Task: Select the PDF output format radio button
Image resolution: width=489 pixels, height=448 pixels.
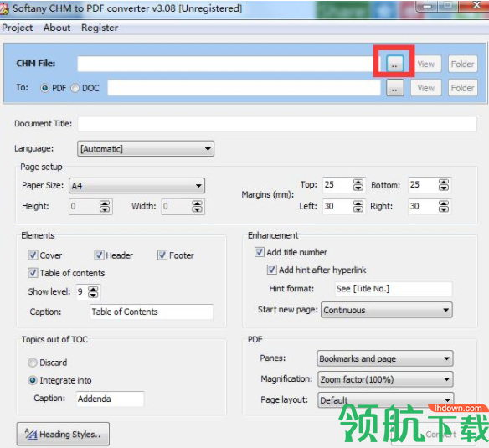Action: click(45, 88)
